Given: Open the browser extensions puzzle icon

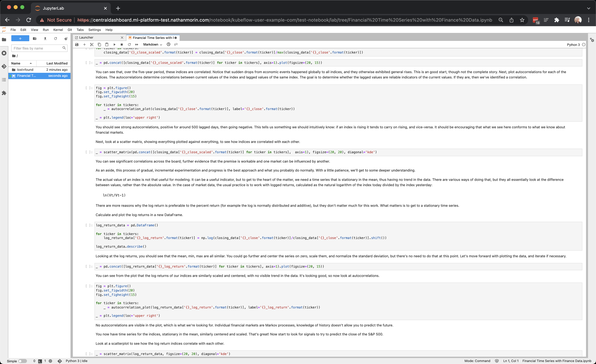Looking at the screenshot, I should tap(557, 20).
